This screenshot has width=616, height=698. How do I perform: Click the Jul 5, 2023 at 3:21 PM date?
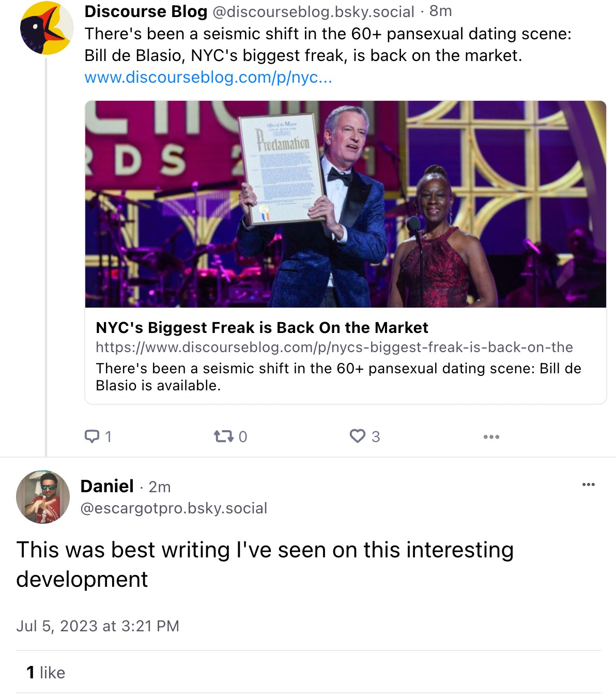[x=97, y=626]
